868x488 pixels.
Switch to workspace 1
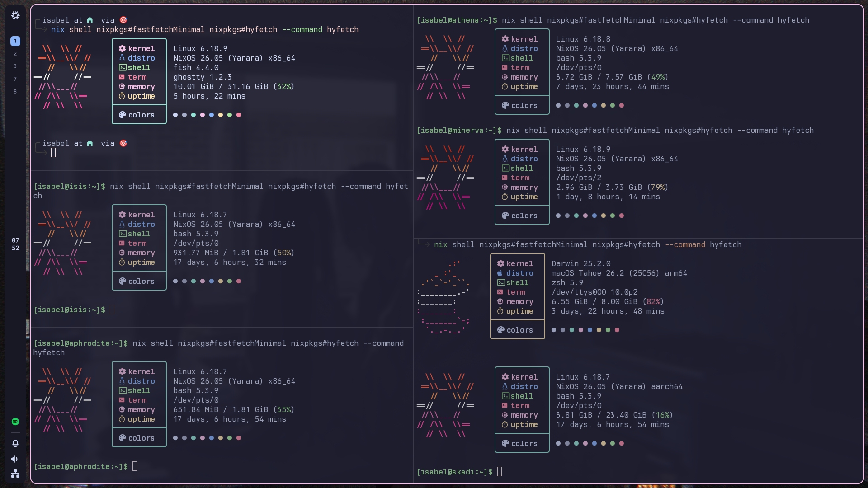tap(15, 41)
